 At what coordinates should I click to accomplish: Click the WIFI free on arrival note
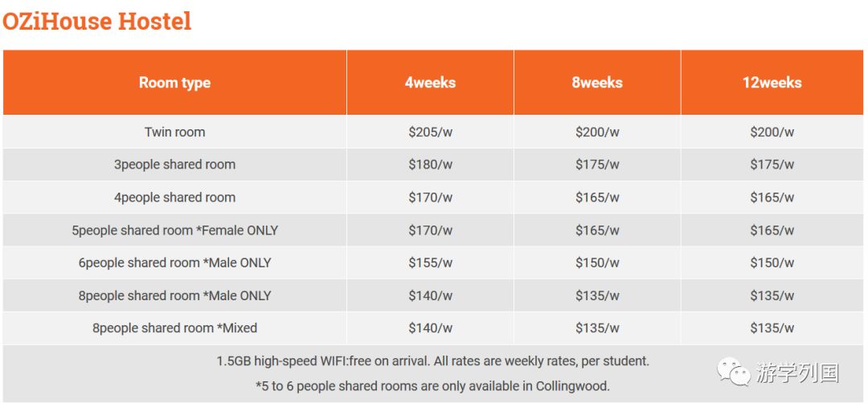pyautogui.click(x=433, y=361)
